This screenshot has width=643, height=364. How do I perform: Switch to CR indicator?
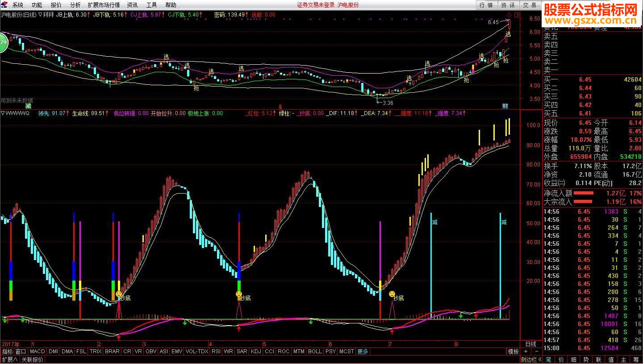[127, 352]
